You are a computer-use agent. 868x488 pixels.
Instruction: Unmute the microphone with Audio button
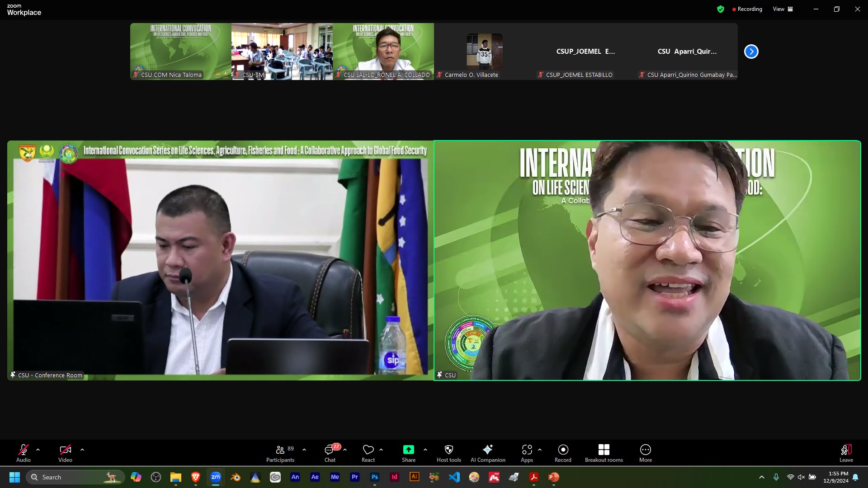click(x=24, y=453)
